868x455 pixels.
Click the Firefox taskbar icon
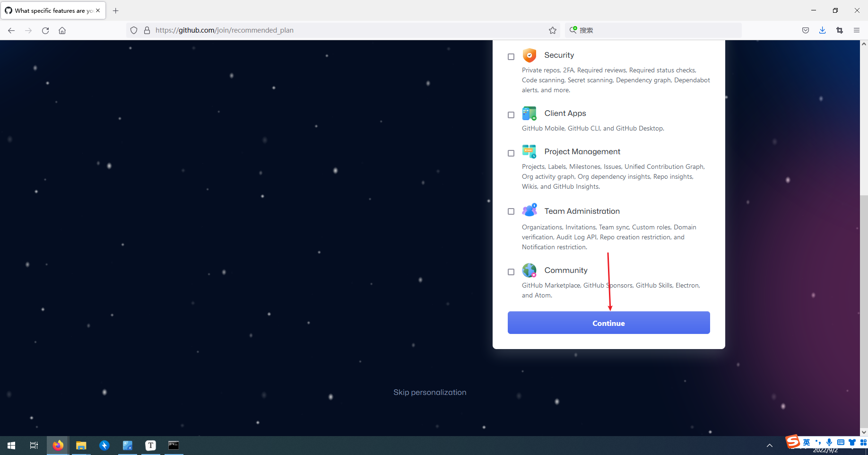(58, 446)
